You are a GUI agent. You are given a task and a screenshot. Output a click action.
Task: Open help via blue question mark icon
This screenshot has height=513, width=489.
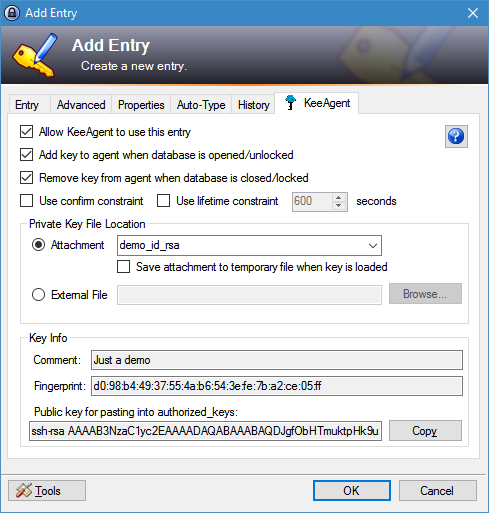tap(456, 136)
